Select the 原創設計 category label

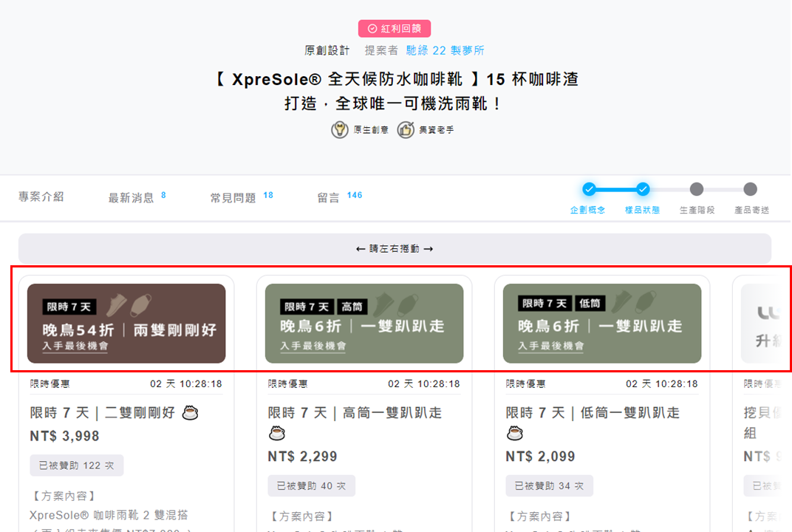coord(327,50)
